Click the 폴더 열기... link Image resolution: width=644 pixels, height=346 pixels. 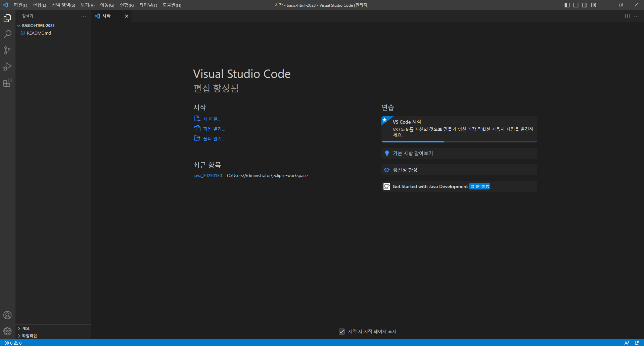point(214,138)
